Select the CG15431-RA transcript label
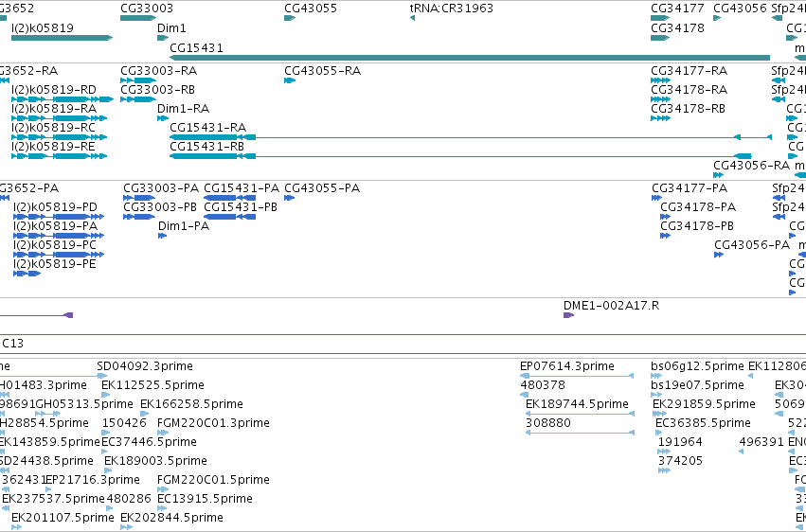Viewport: 806px width, 532px height. [x=207, y=128]
